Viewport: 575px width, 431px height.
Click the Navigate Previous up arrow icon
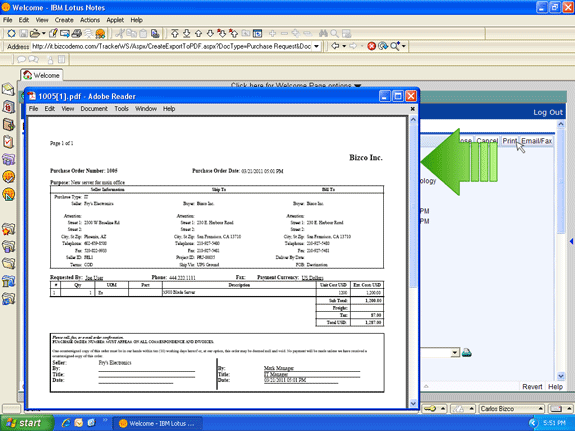[198, 34]
